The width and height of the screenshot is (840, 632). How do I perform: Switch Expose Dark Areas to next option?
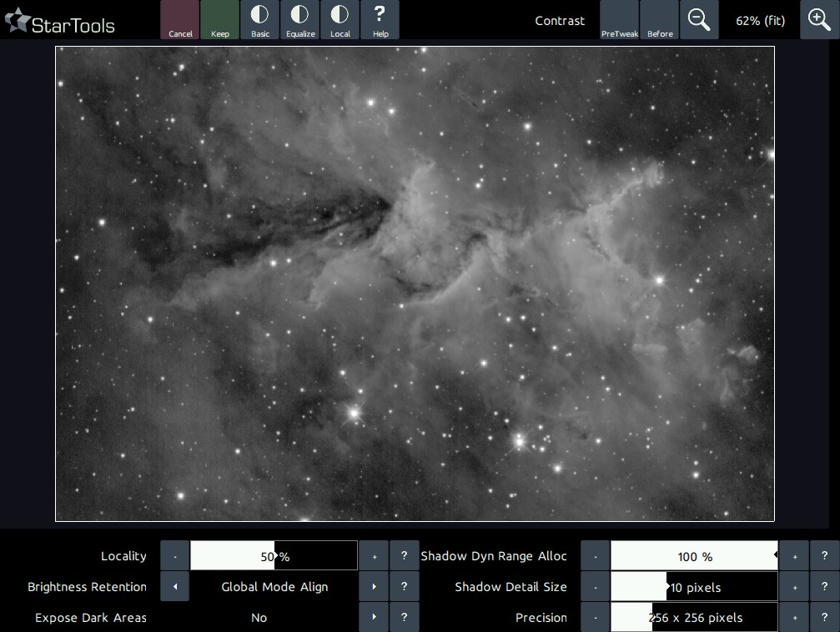pyautogui.click(x=374, y=618)
